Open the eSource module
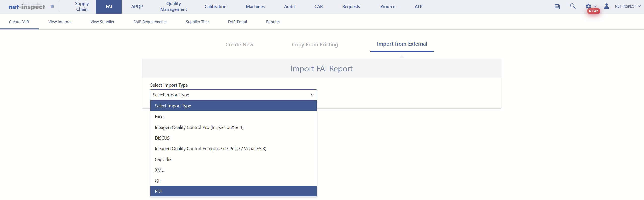This screenshot has height=200, width=644. coord(387,7)
